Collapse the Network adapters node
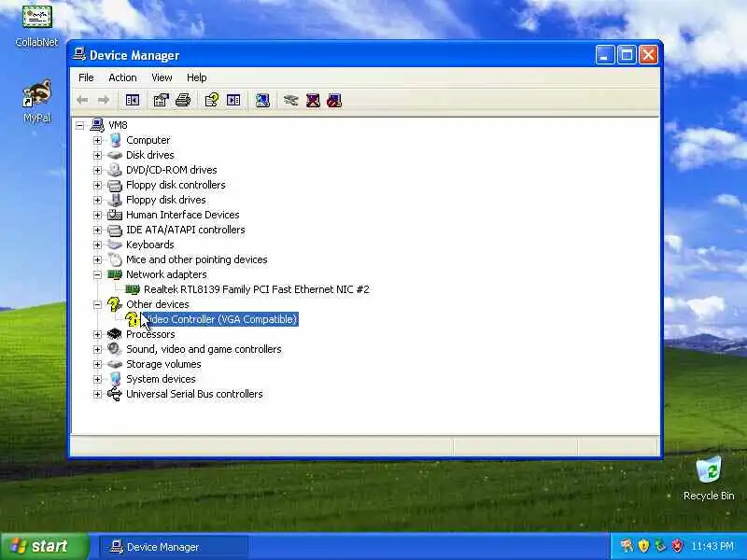The width and height of the screenshot is (747, 560). 98,274
